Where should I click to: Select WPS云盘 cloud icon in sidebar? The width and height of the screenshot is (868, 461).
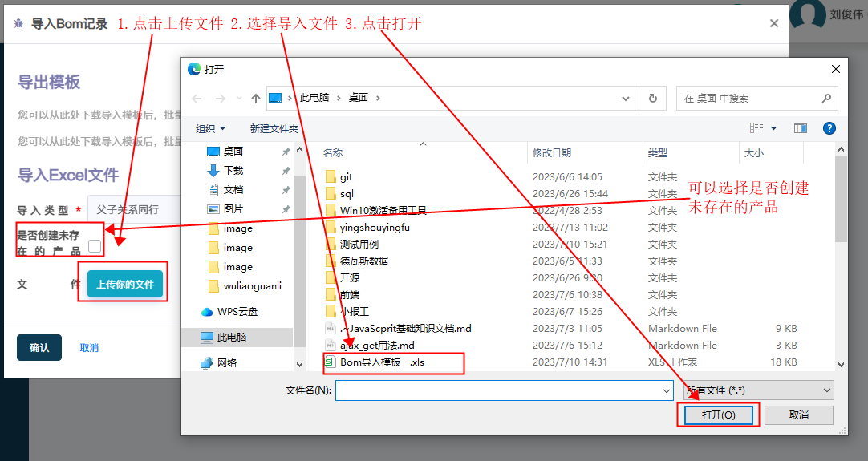pyautogui.click(x=207, y=312)
